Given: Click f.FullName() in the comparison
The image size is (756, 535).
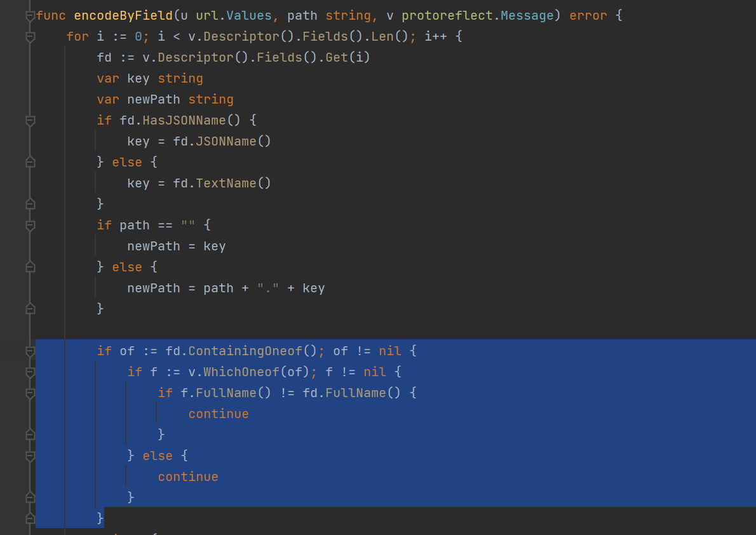Looking at the screenshot, I should tap(226, 393).
